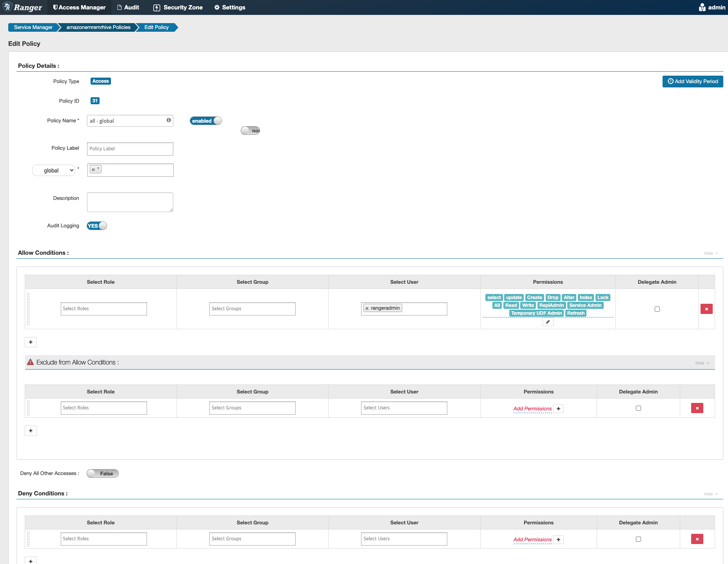The height and width of the screenshot is (564, 728).
Task: Click the 'ReplAdmin' permission tag
Action: tap(551, 305)
